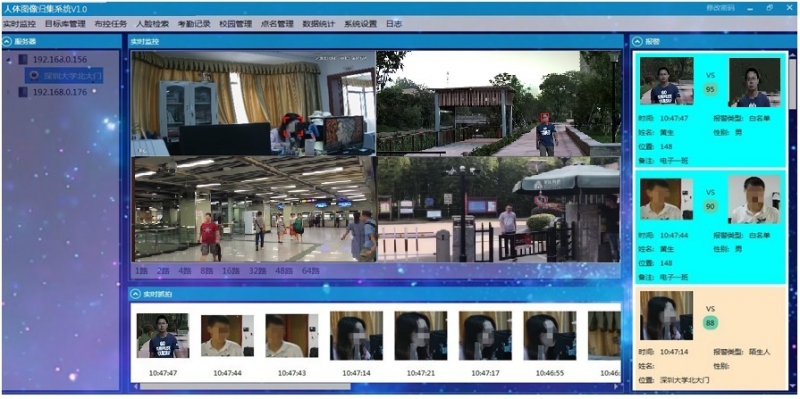Open the capture thumbnail timed 10:47:47
Image resolution: width=800 pixels, height=399 pixels.
pos(163,336)
